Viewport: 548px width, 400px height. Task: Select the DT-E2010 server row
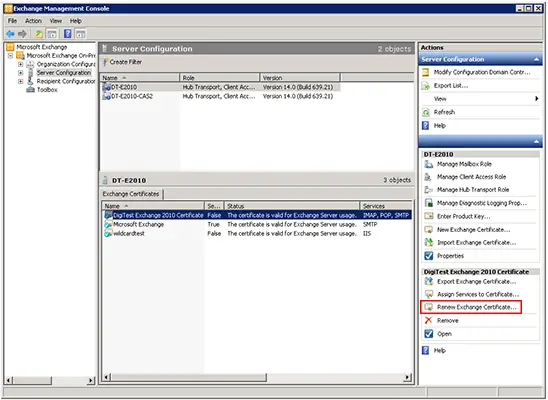point(220,87)
